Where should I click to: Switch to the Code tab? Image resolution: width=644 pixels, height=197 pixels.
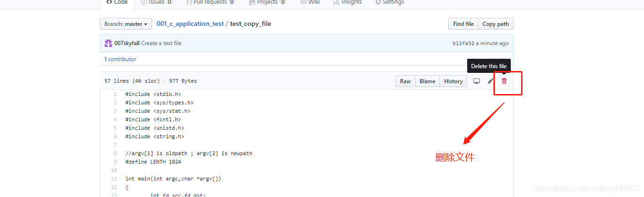pyautogui.click(x=117, y=2)
